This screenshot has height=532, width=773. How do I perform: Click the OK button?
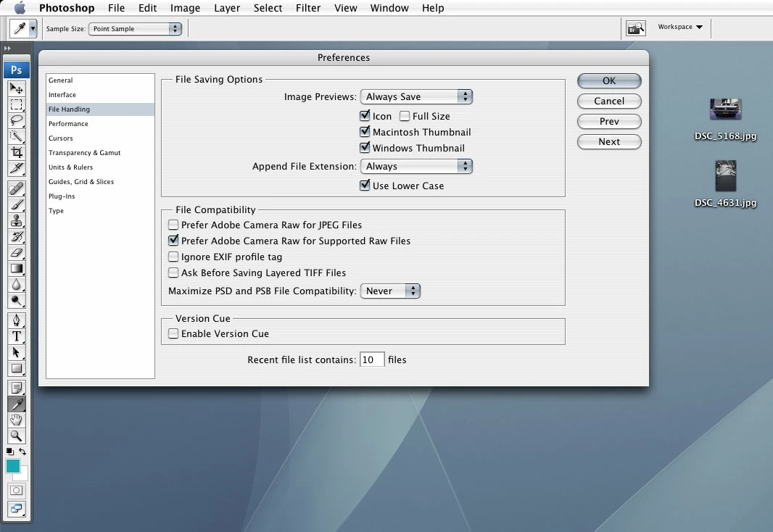click(x=609, y=80)
